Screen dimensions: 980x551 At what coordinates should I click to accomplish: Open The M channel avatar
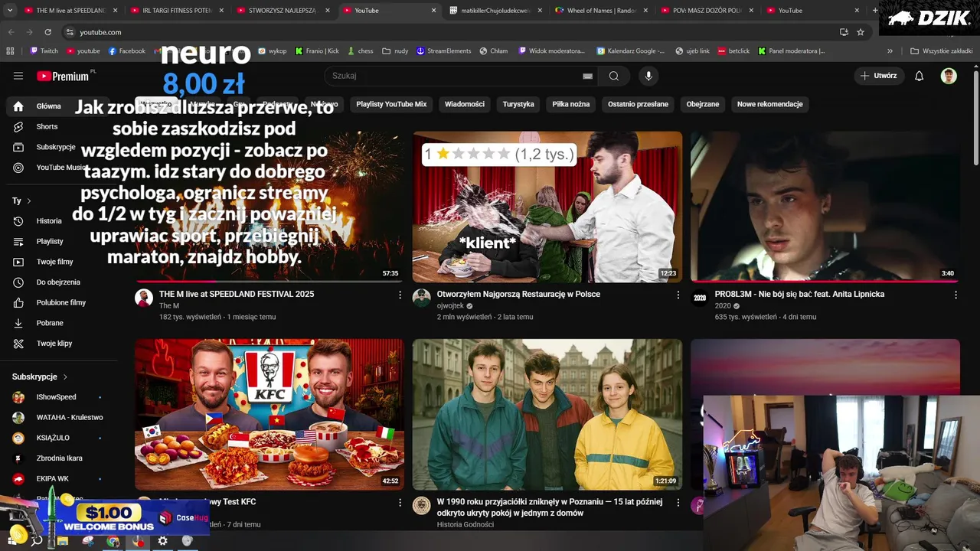click(144, 298)
